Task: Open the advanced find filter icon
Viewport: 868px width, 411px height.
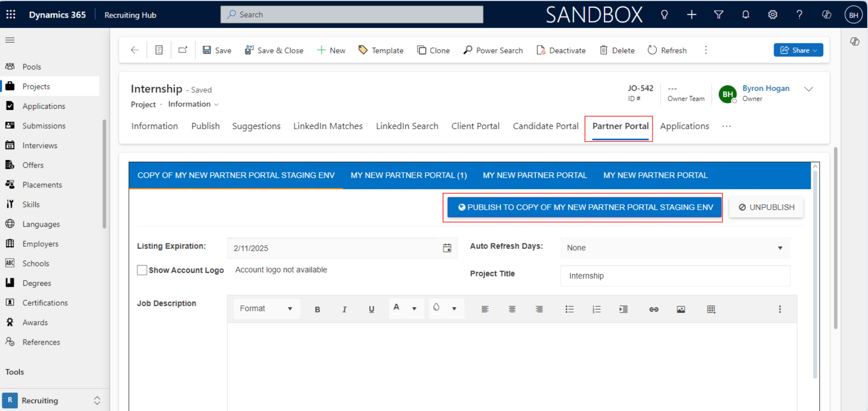Action: pyautogui.click(x=718, y=14)
